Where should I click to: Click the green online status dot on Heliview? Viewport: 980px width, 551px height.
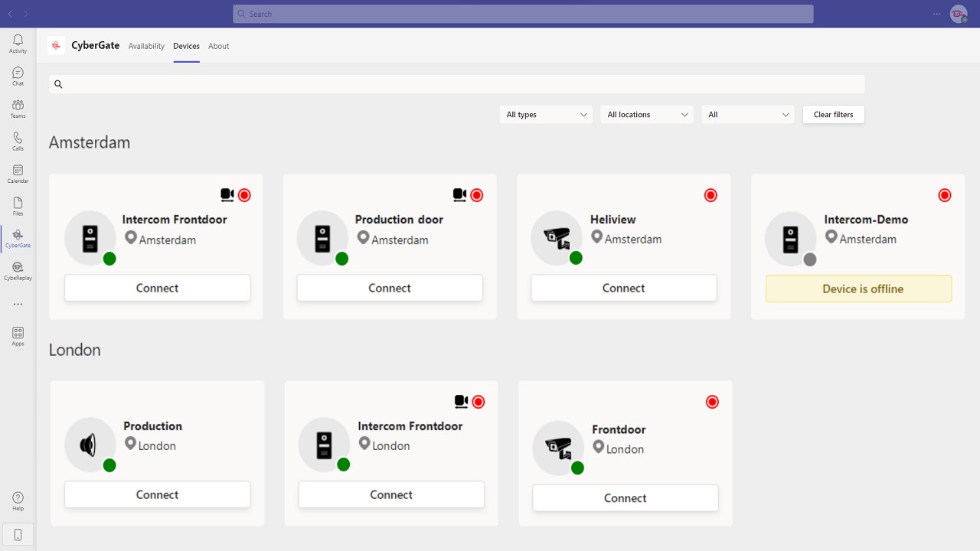pyautogui.click(x=576, y=258)
